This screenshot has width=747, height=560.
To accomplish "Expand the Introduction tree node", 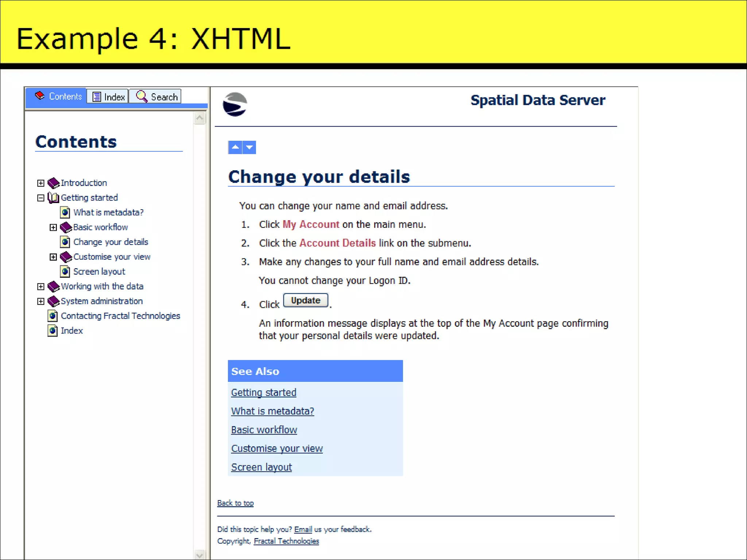I will pos(41,183).
